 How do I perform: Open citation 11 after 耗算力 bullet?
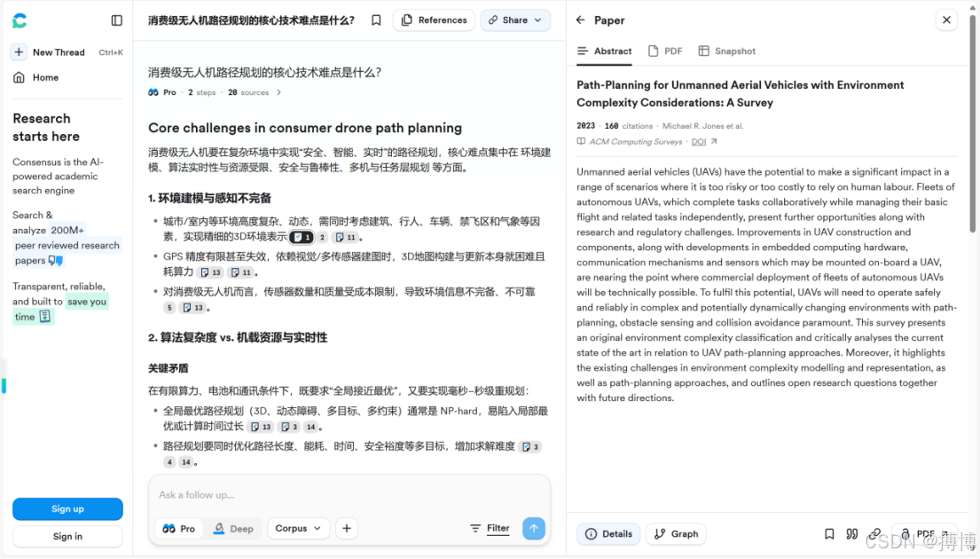[240, 272]
